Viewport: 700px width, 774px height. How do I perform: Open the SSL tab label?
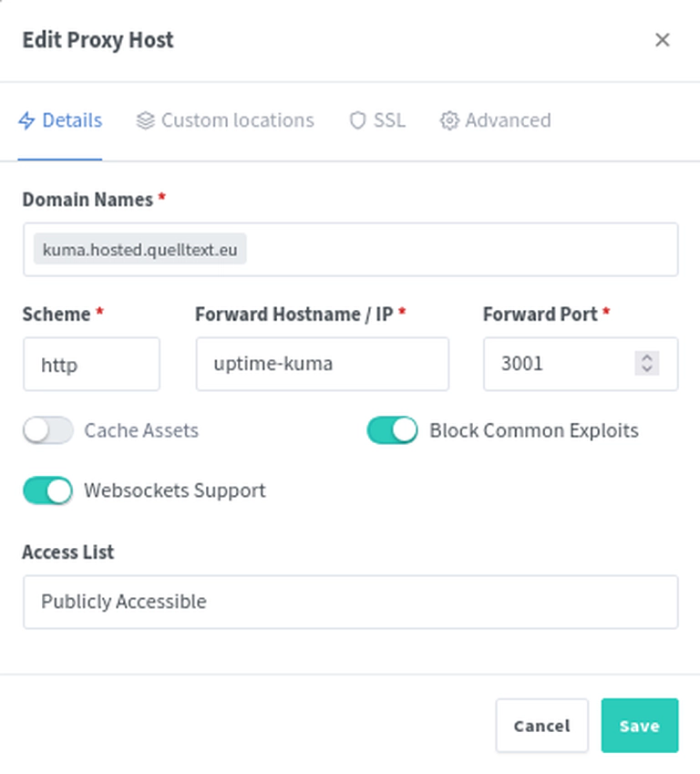point(389,120)
